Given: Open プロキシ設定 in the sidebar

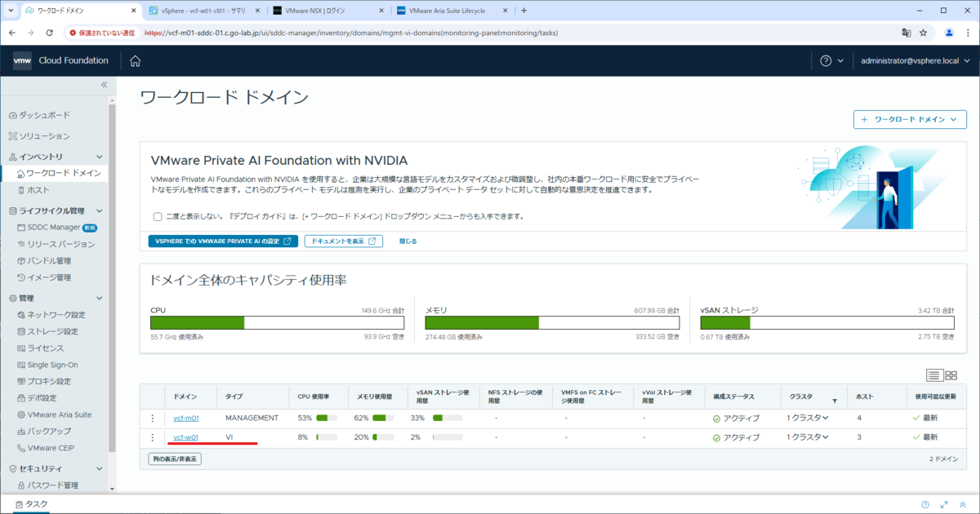Looking at the screenshot, I should coord(44,381).
